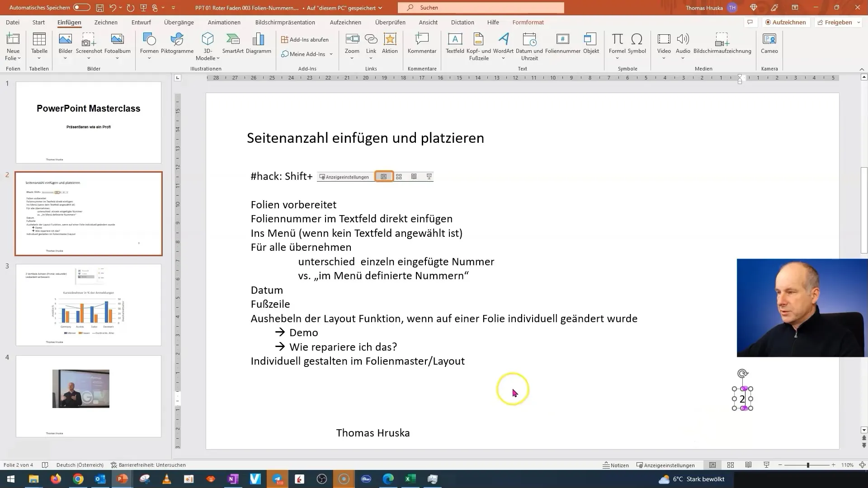
Task: Start a Bildschirmaufzeichnung
Action: tap(722, 43)
